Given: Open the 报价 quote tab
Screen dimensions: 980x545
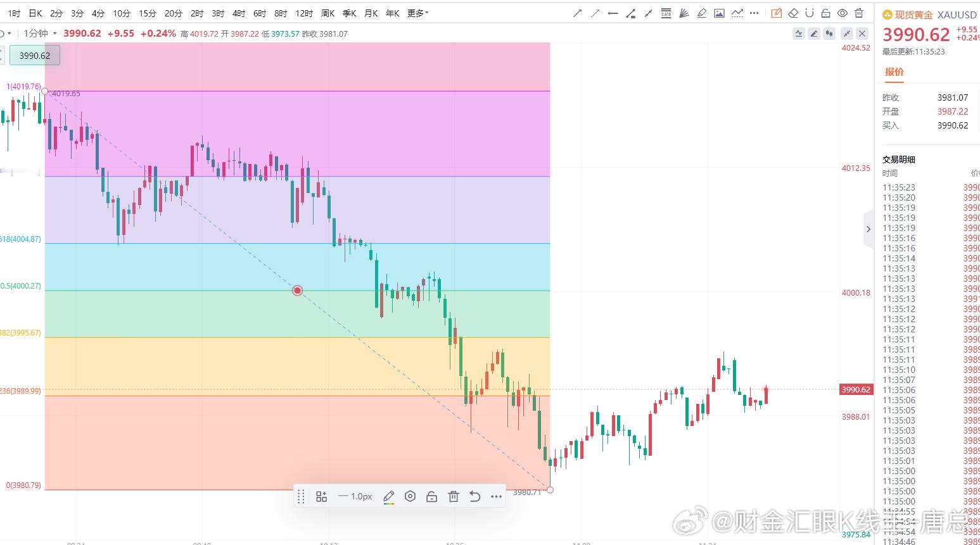Looking at the screenshot, I should 894,72.
